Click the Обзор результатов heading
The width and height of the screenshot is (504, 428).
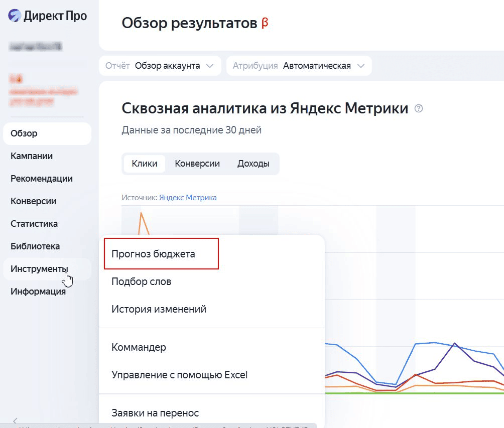tap(189, 23)
